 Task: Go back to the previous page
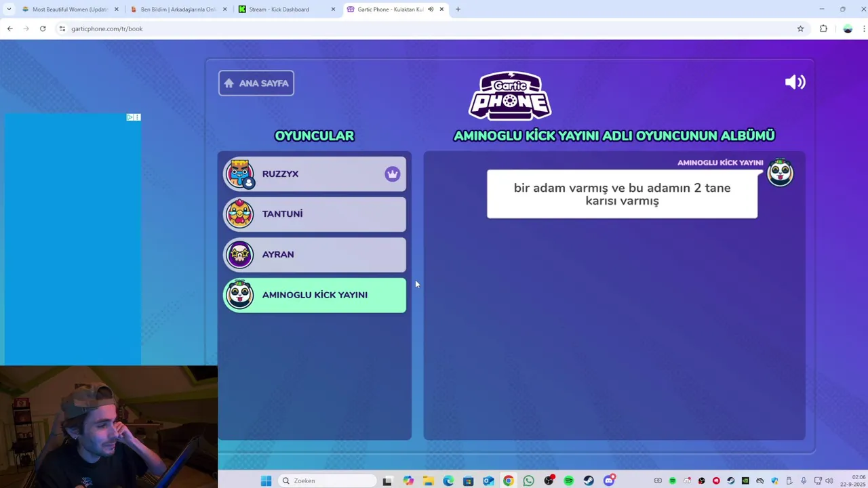[9, 28]
